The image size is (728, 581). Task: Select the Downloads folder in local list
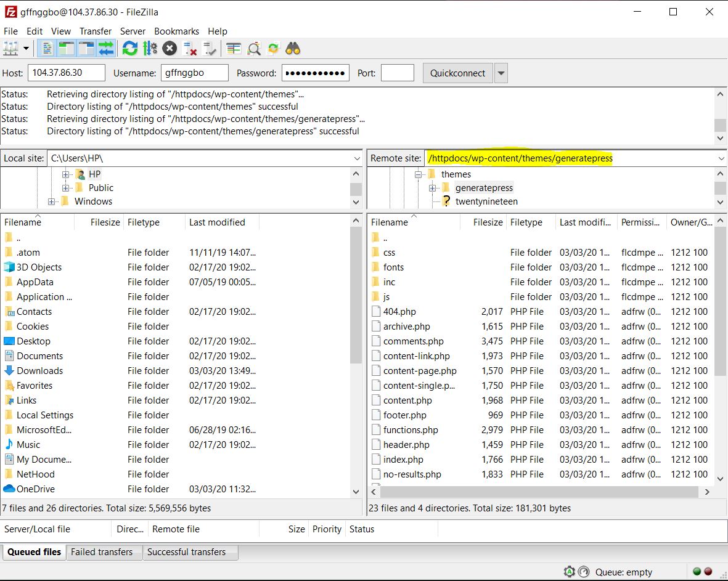(39, 371)
